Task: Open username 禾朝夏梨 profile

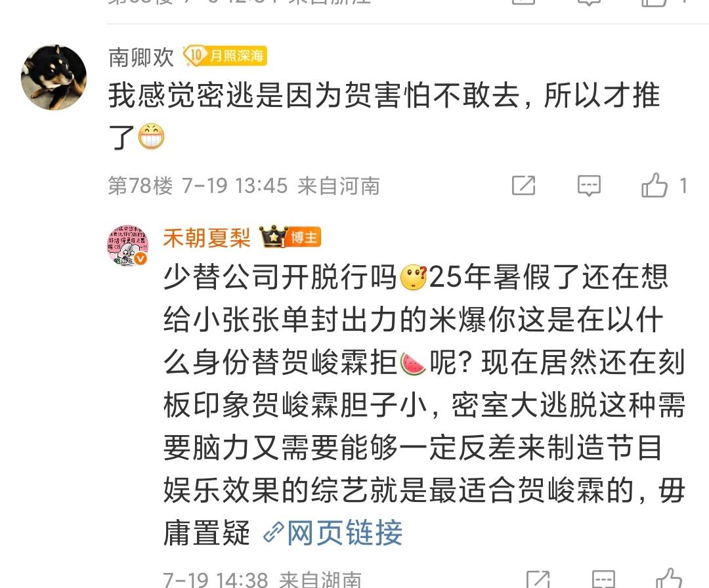Action: coord(207,238)
